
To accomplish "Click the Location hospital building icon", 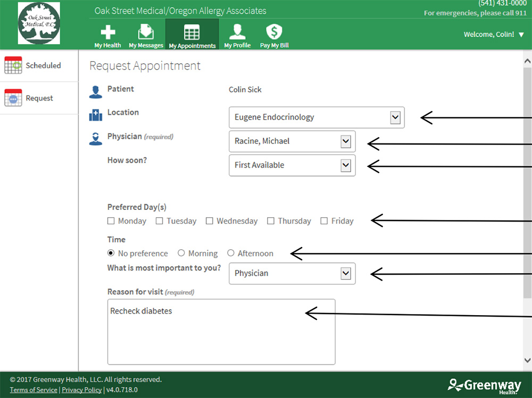I will coord(96,115).
